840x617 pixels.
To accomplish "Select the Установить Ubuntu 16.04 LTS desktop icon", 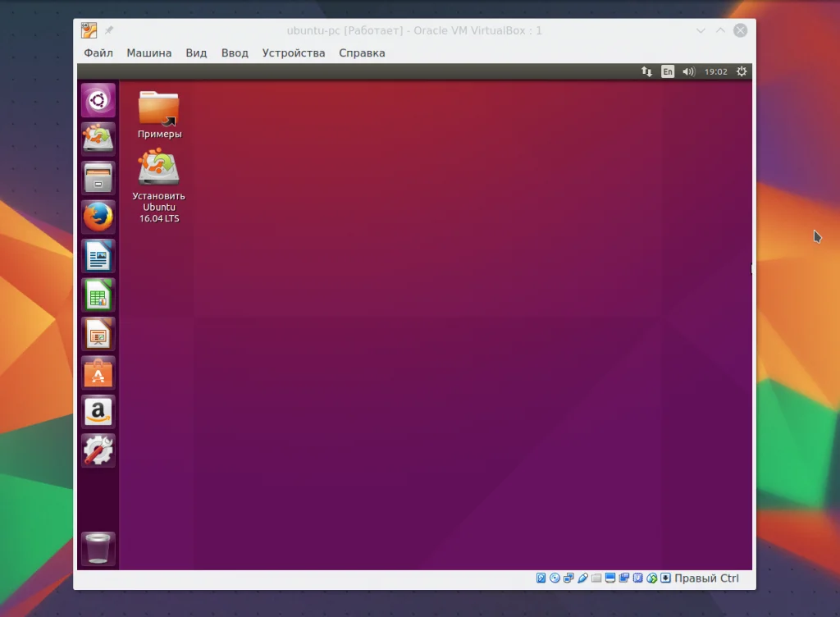I will (x=158, y=186).
